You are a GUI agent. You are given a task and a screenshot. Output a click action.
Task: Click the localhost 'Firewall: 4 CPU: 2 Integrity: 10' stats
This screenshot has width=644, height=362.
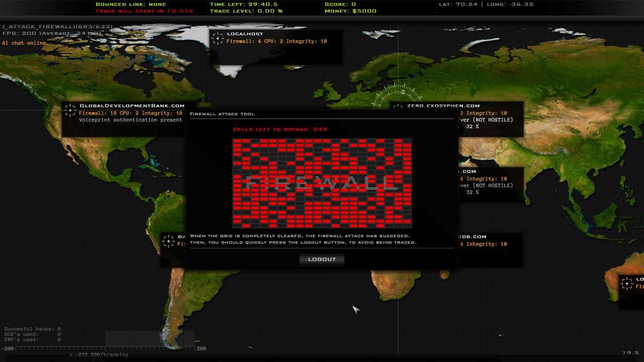[276, 41]
